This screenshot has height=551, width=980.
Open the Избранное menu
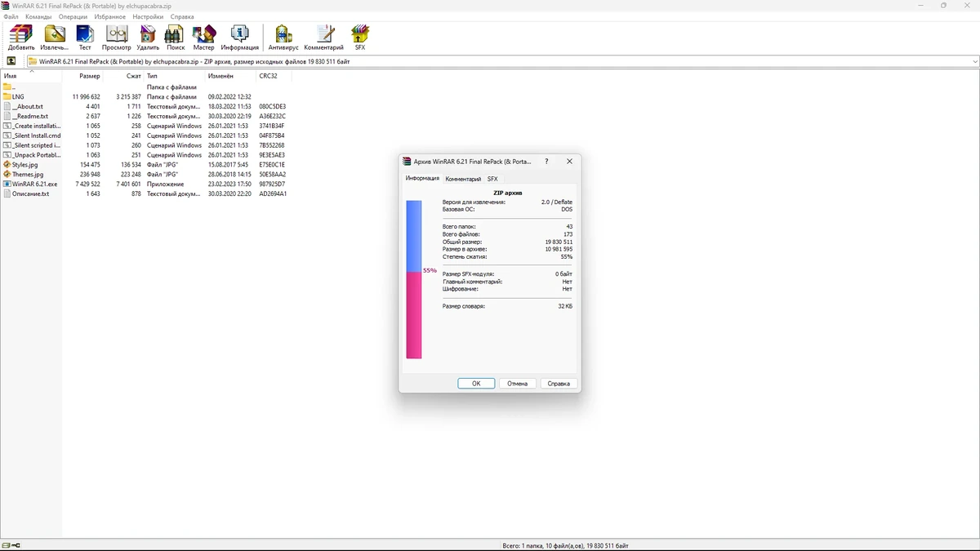tap(109, 16)
